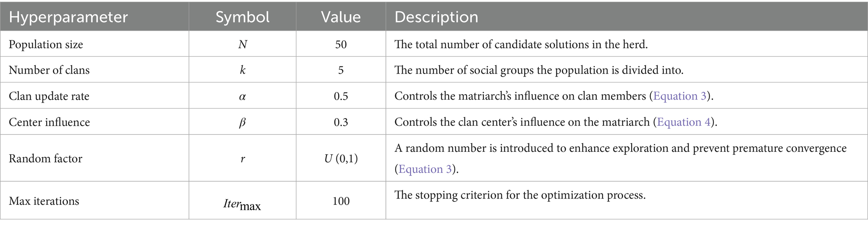Select the Clan update rate cell
Viewport: 868px width, 230px height.
coord(49,96)
